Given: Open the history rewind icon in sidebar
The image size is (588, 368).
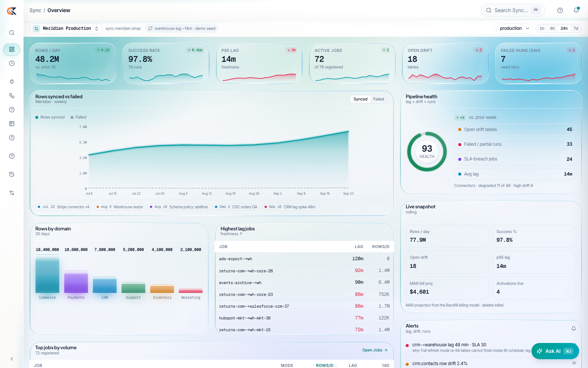Looking at the screenshot, I should point(12,174).
